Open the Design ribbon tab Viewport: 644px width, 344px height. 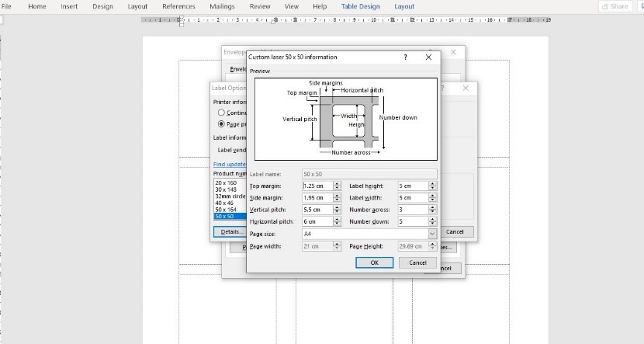pyautogui.click(x=102, y=6)
